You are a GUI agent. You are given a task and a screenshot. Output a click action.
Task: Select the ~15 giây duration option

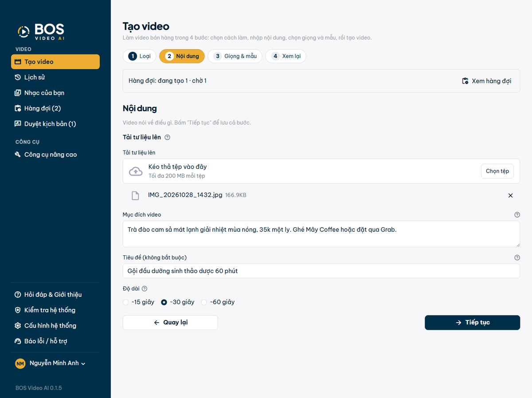coord(139,302)
